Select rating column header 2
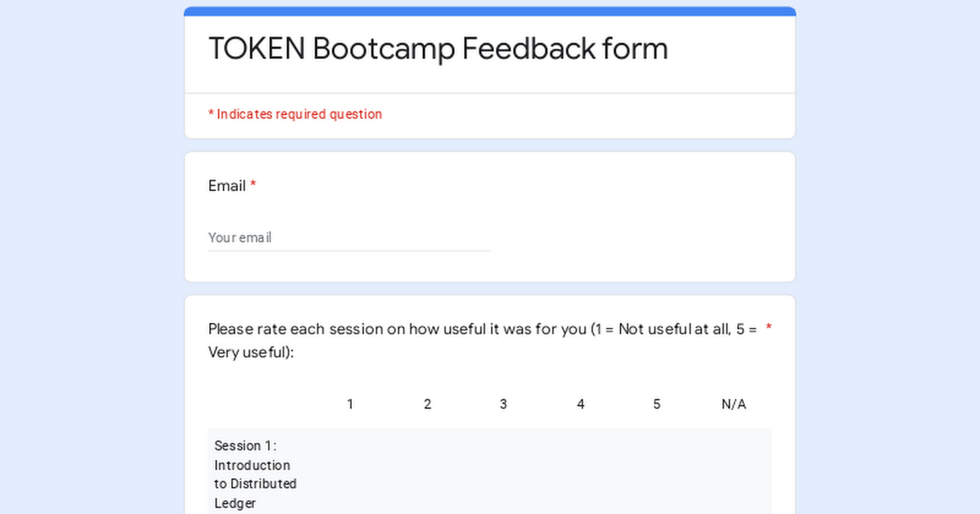This screenshot has width=980, height=514. pos(427,404)
